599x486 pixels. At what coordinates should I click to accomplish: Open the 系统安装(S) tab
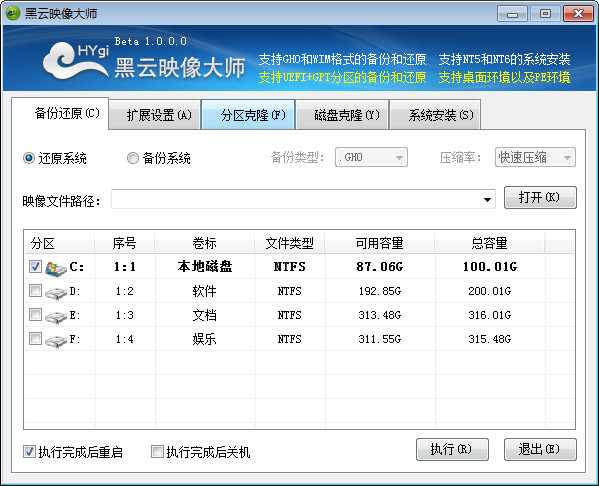435,115
